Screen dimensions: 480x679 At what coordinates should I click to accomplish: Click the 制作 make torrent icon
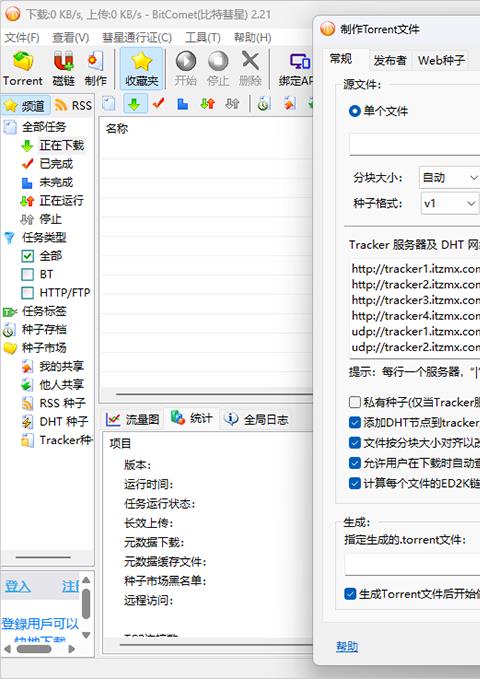coord(96,69)
